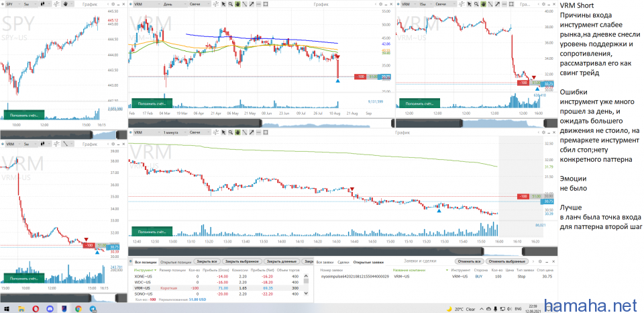Image resolution: width=644 pixels, height=313 pixels.
Task: Switch to Все позиции tab
Action: pos(146,262)
